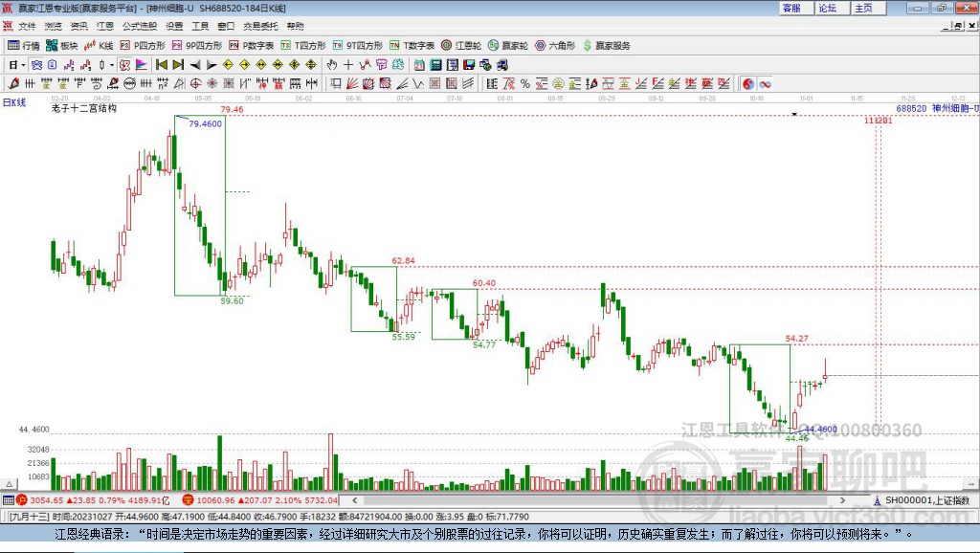
Task: Go to the 主页 homepage button
Action: [869, 8]
